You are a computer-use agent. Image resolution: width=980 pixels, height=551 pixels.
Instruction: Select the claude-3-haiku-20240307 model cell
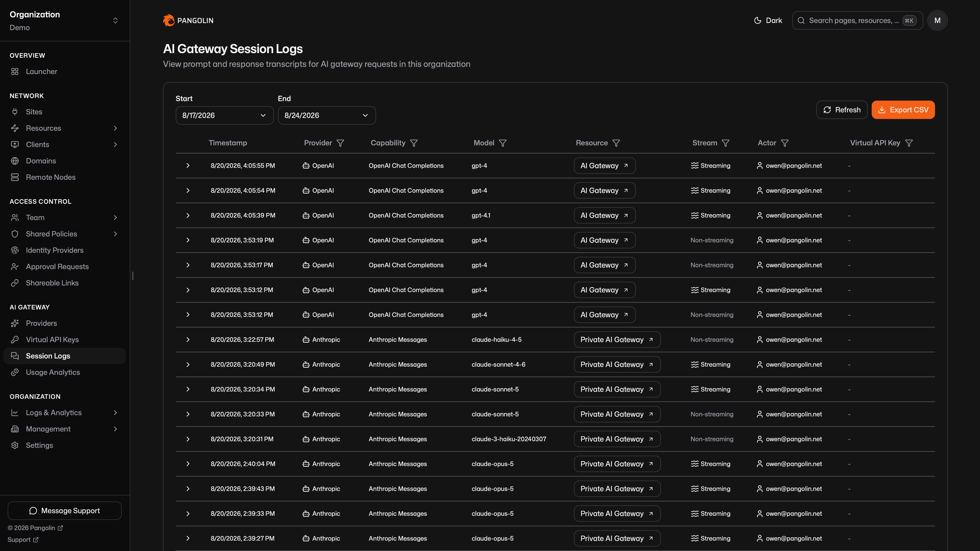[x=509, y=439]
